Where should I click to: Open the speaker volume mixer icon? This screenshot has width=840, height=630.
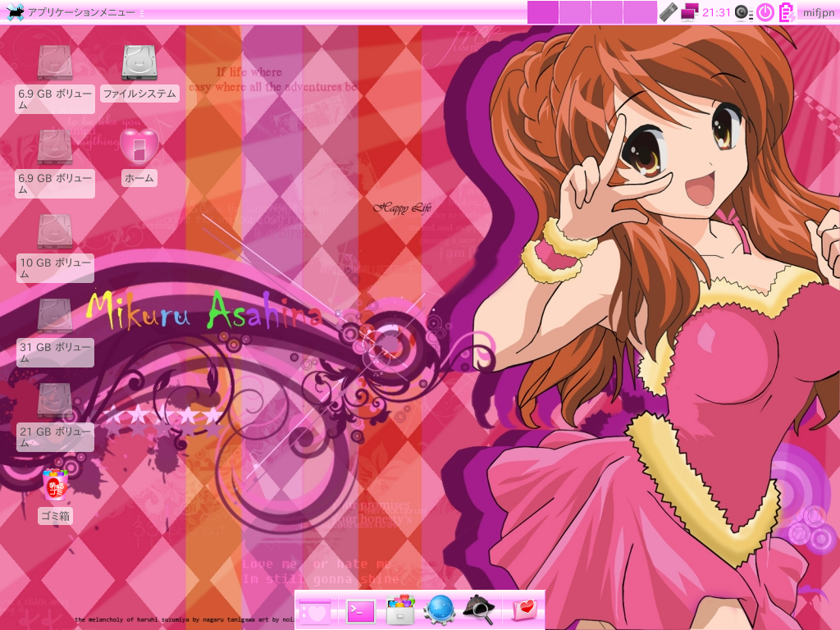coord(743,11)
